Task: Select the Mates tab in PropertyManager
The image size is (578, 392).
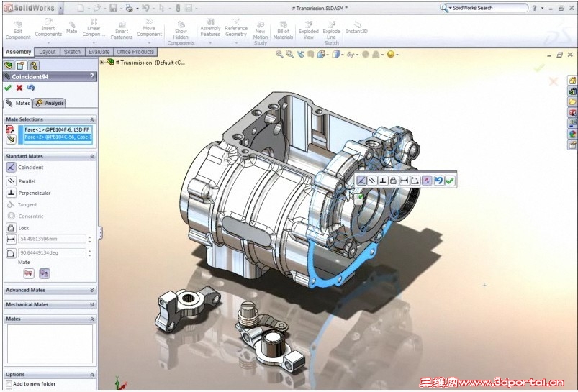Action: tap(18, 103)
